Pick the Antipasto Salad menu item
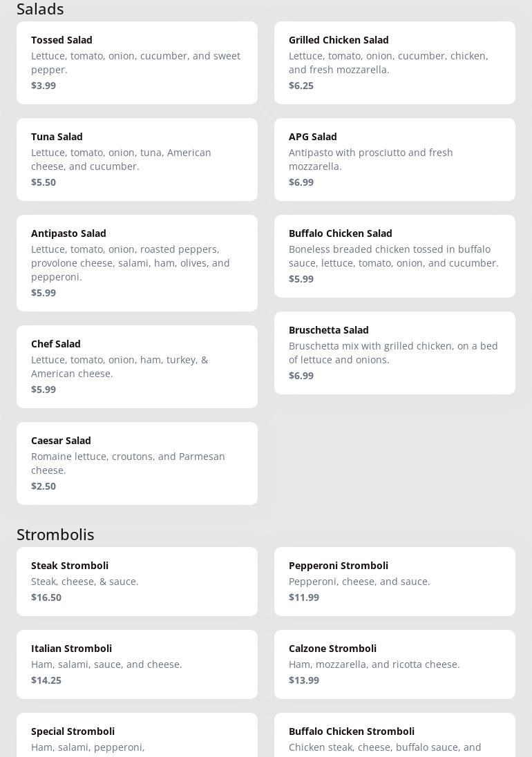 pos(137,263)
